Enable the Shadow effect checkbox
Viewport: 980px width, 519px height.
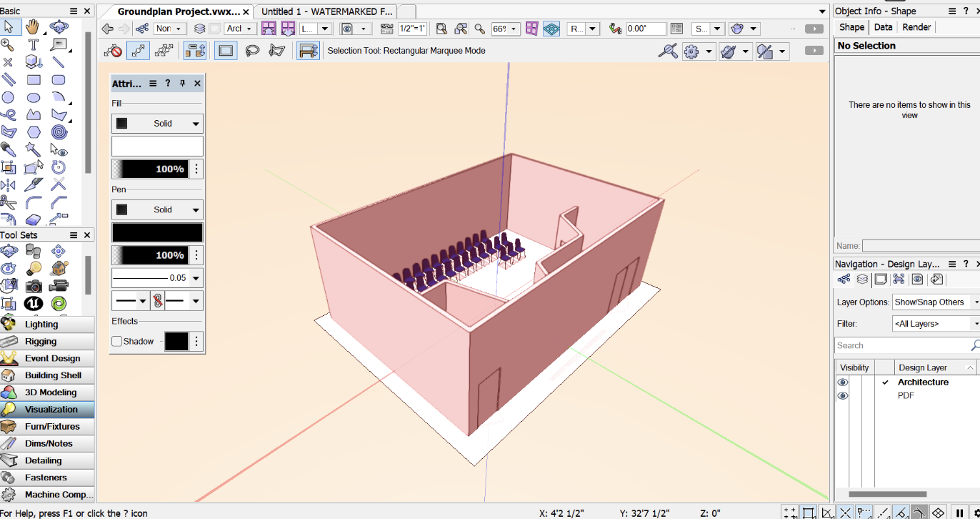click(116, 341)
